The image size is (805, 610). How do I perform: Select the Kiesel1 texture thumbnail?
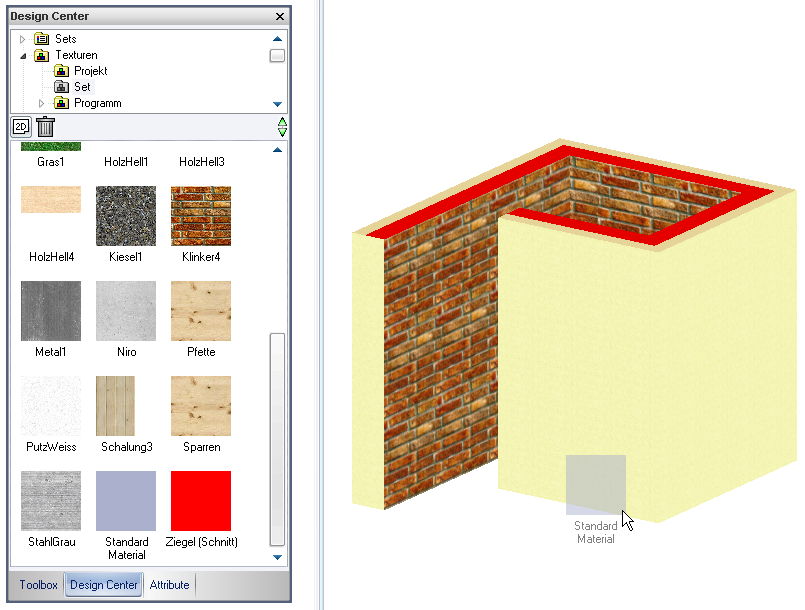click(x=126, y=216)
